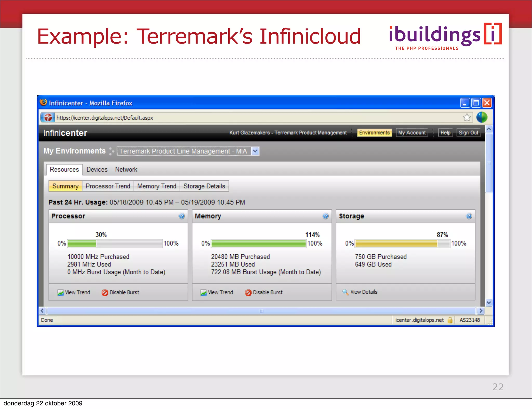This screenshot has width=532, height=409.
Task: Click the horizontal scrollbar left arrow
Action: (42, 311)
